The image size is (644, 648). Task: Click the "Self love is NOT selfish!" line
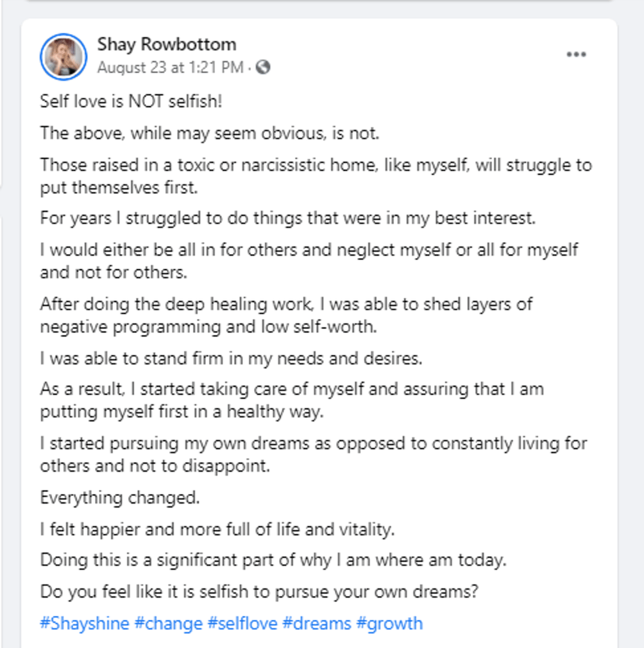click(x=131, y=101)
